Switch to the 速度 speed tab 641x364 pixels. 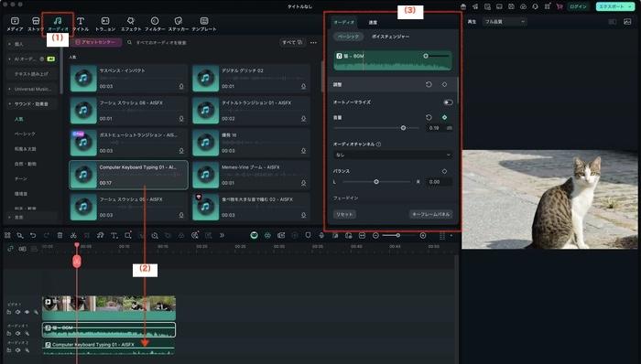click(x=373, y=23)
